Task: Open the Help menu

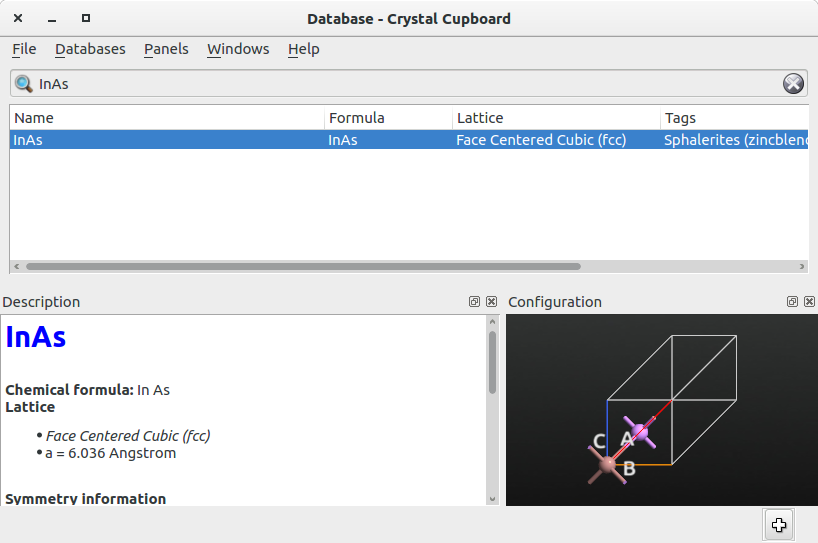Action: pos(303,49)
